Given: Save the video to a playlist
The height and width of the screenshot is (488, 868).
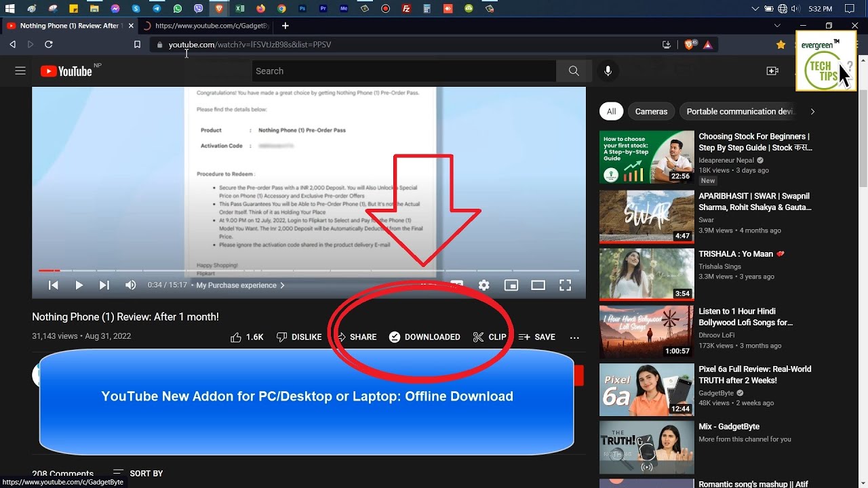Looking at the screenshot, I should click(537, 337).
